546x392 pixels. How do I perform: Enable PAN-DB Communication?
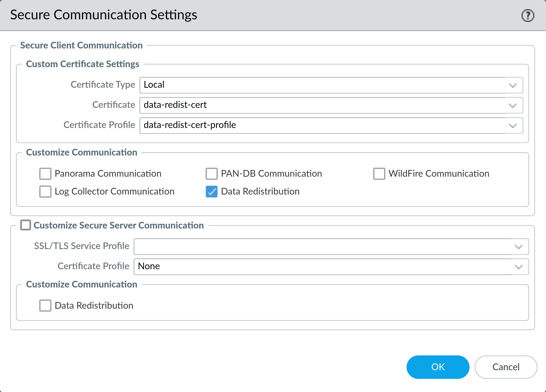pyautogui.click(x=212, y=174)
